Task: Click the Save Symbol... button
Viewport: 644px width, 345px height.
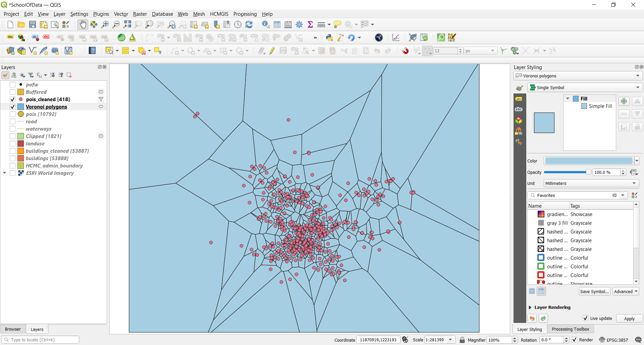Action: (594, 291)
